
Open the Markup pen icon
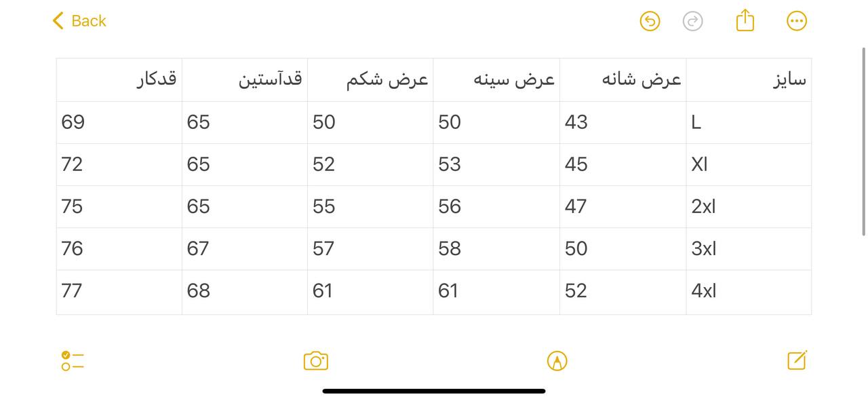click(x=557, y=361)
